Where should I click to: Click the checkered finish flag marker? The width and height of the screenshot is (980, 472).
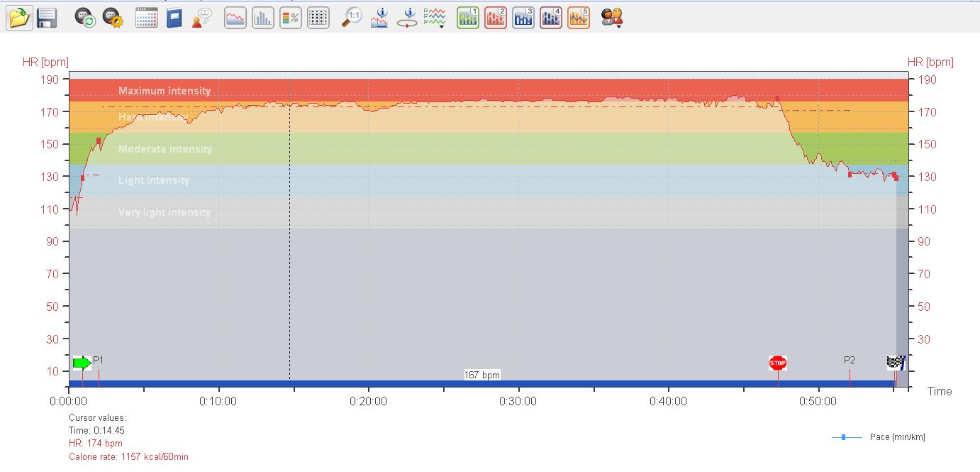tap(896, 363)
